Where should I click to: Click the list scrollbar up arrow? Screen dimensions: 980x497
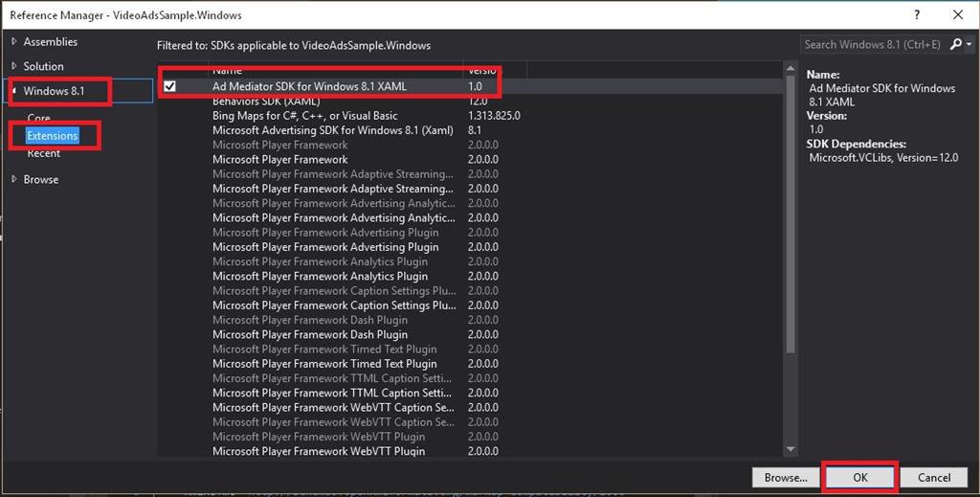(790, 68)
